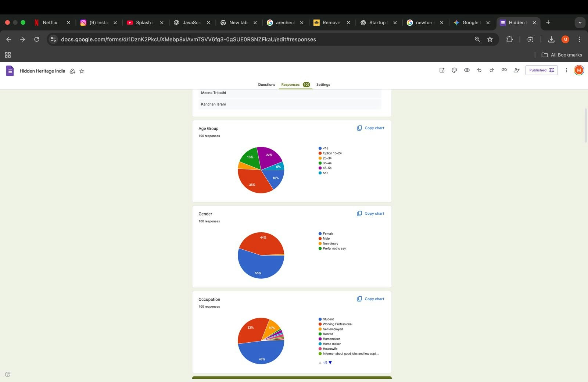Click the move to folder icon beside title
Screen dimensions: 588x382
(x=72, y=71)
